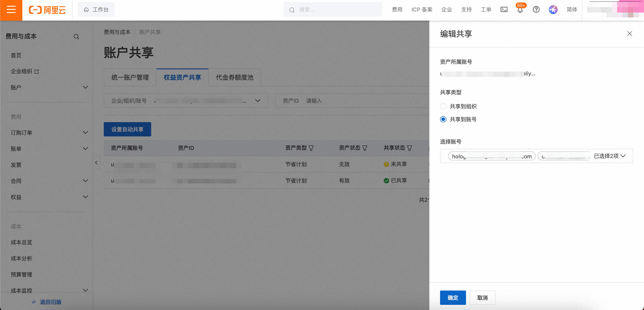Click the Alibaba Cloud logo
The width and height of the screenshot is (644, 310).
tap(47, 10)
